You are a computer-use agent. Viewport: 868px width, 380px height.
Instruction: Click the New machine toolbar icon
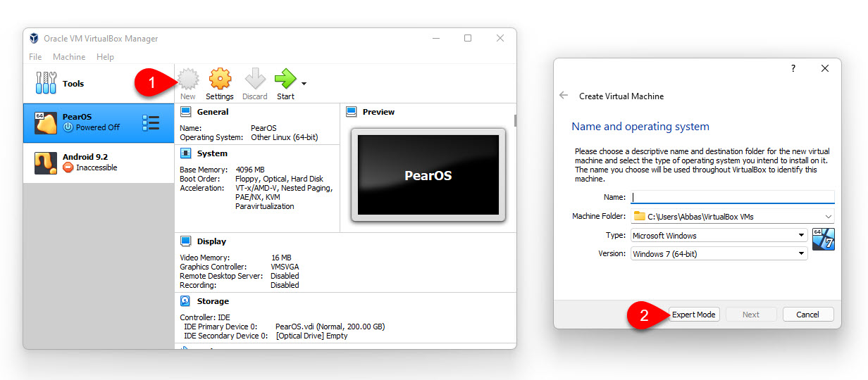pos(187,79)
